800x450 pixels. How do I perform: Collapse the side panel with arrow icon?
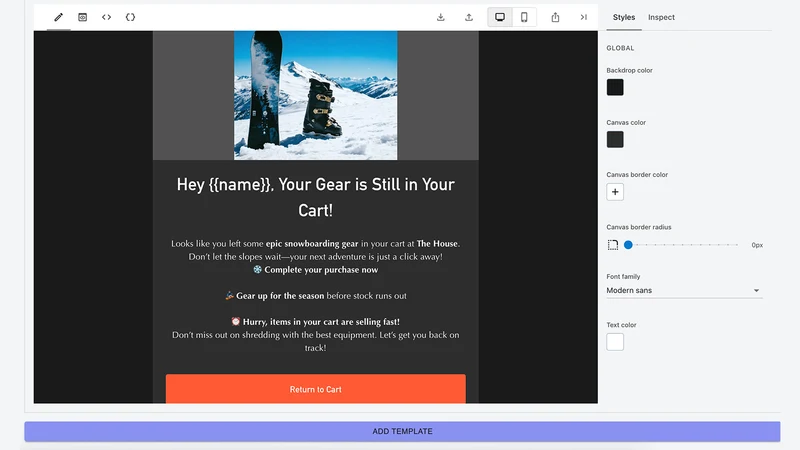point(584,17)
